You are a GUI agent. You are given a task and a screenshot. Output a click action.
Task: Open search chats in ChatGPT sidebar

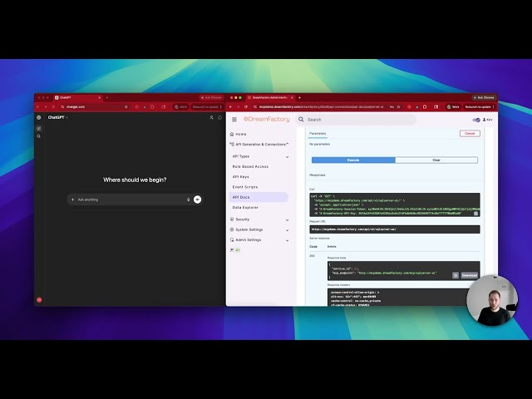pos(39,136)
